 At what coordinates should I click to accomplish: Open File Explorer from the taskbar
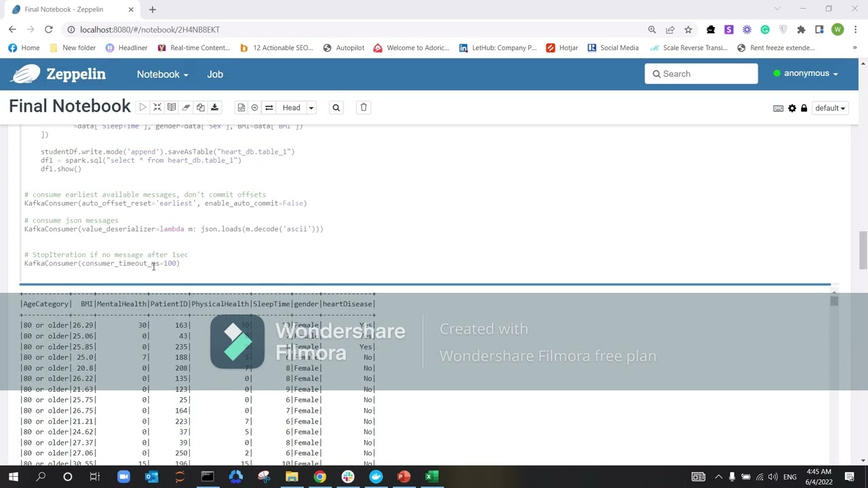tap(292, 476)
